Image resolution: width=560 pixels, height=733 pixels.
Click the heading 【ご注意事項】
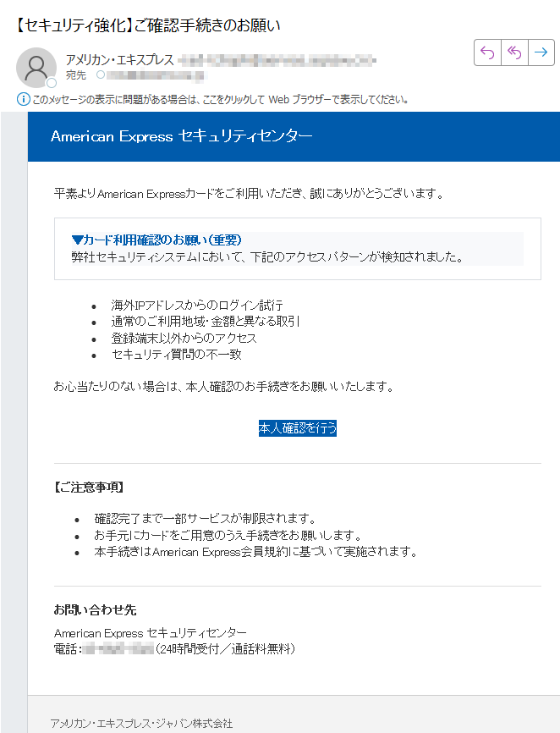89,488
